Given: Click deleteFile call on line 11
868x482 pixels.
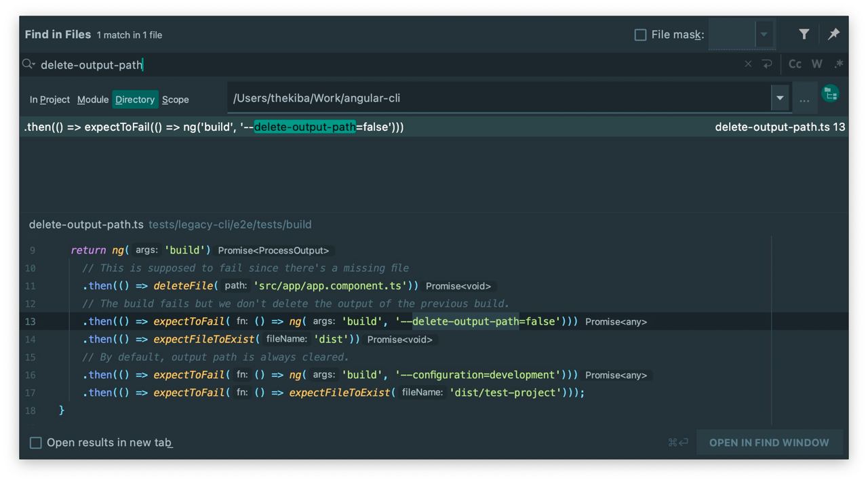Looking at the screenshot, I should click(x=182, y=286).
